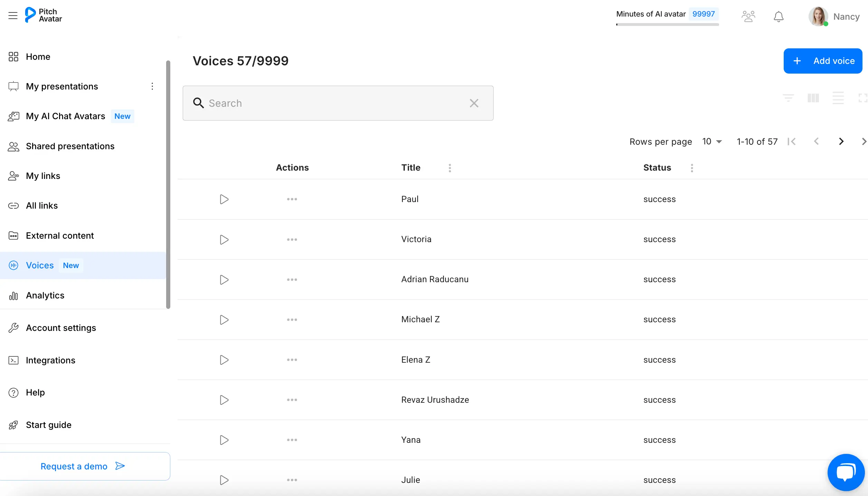Open Rows per page dropdown

[x=712, y=142]
